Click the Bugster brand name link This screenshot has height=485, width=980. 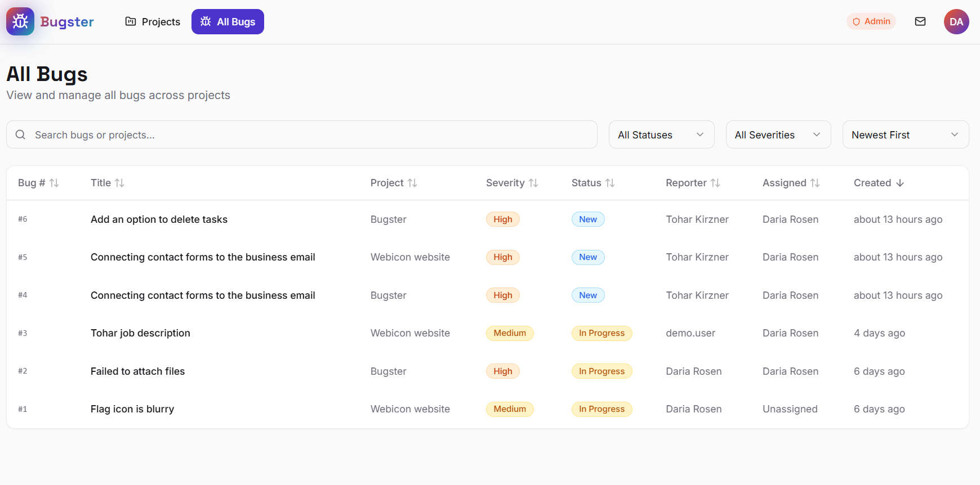pyautogui.click(x=67, y=21)
